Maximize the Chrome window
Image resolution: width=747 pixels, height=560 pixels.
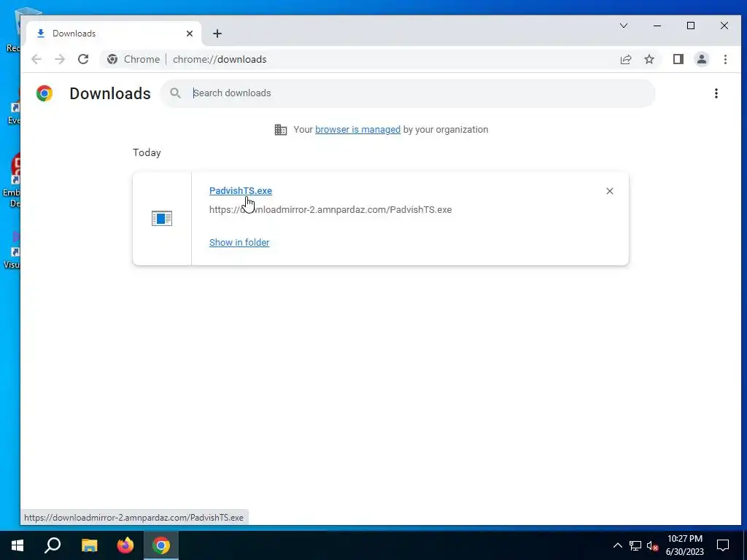tap(691, 26)
